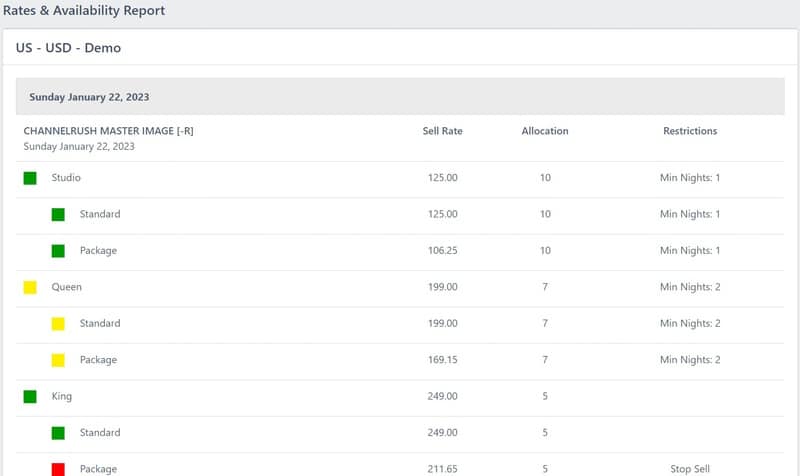This screenshot has height=476, width=800.
Task: Click green square next to King Standard
Action: click(58, 433)
